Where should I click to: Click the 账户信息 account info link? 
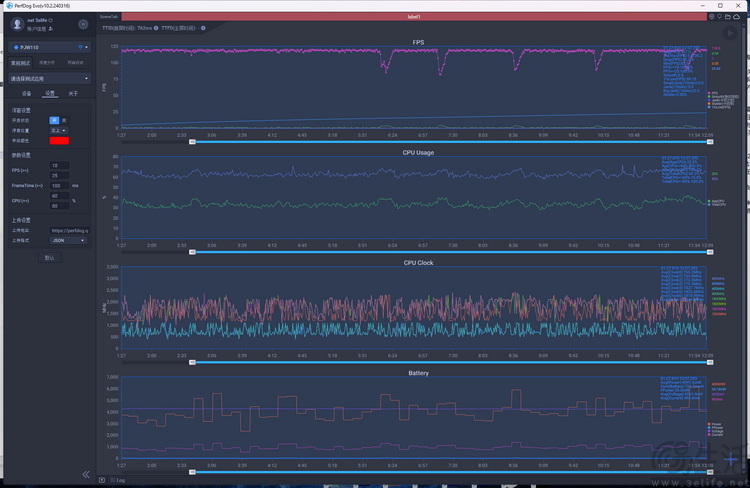36,29
